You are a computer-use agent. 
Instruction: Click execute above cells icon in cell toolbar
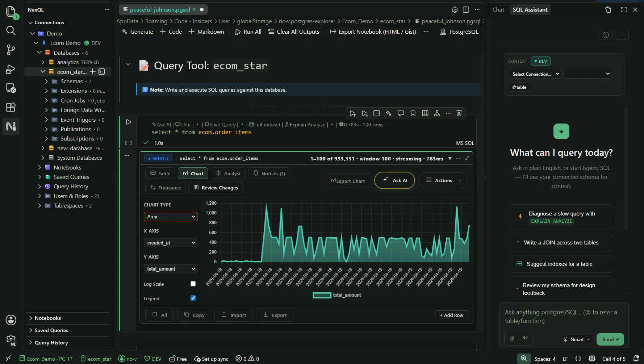(x=352, y=113)
